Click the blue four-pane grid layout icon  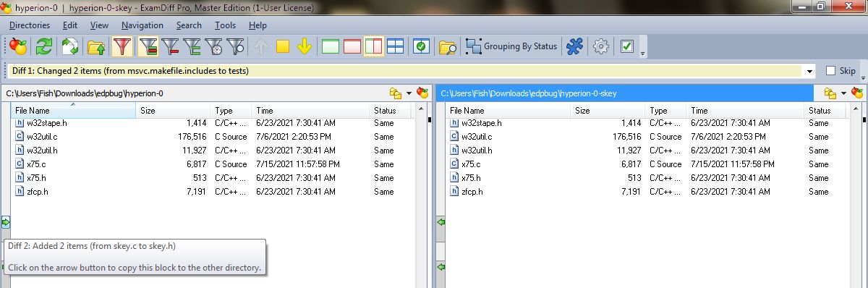(395, 47)
